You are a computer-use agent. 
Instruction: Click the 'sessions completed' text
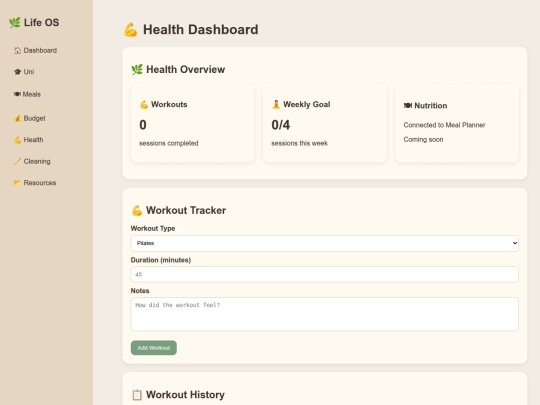[x=169, y=143]
